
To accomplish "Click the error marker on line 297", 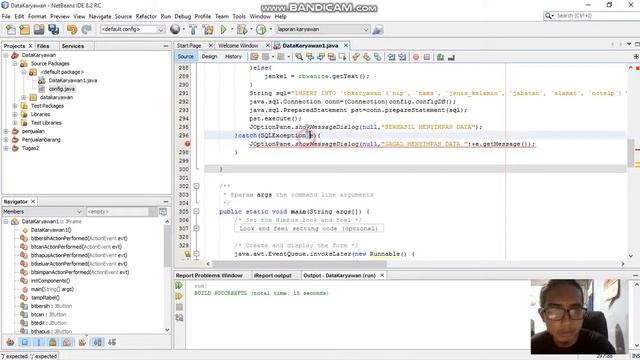I will (x=187, y=144).
